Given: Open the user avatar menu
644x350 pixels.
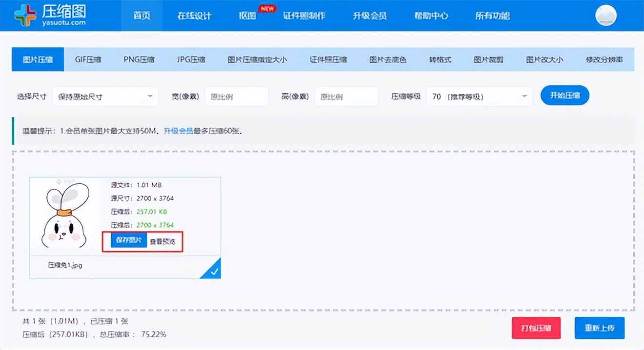Looking at the screenshot, I should (605, 15).
